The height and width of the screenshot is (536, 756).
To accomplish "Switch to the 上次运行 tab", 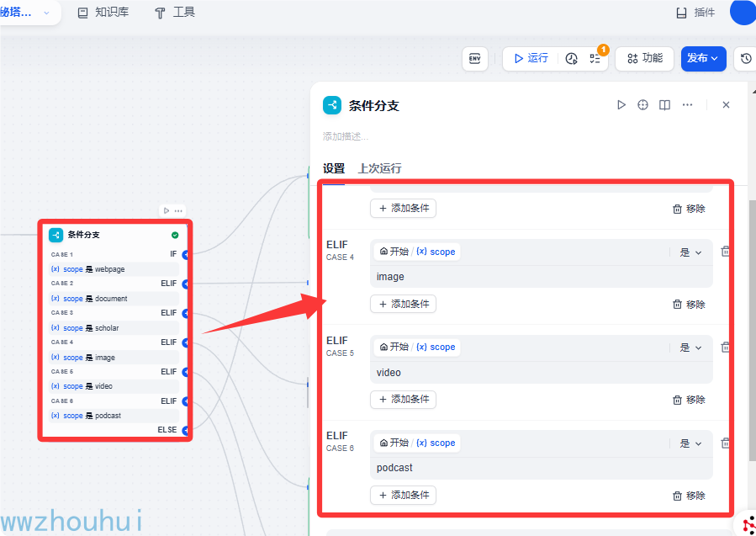I will pyautogui.click(x=379, y=168).
